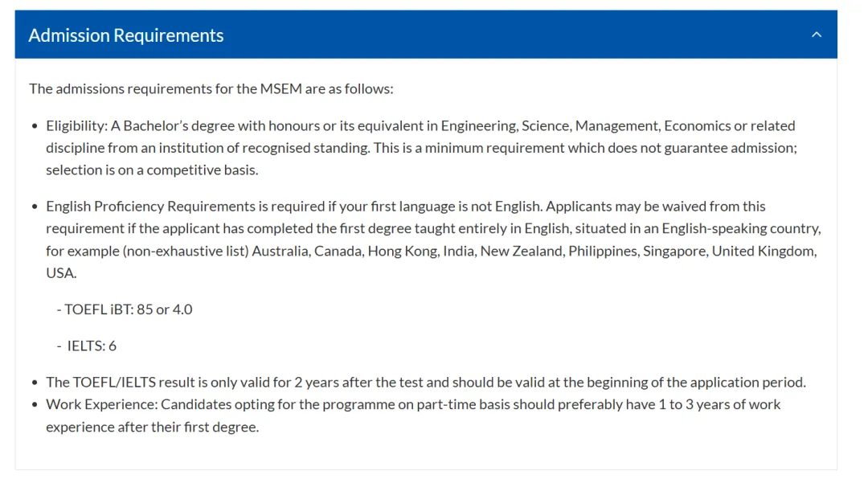Click 'New Zealand' in the country list
The width and height of the screenshot is (868, 479).
point(521,251)
